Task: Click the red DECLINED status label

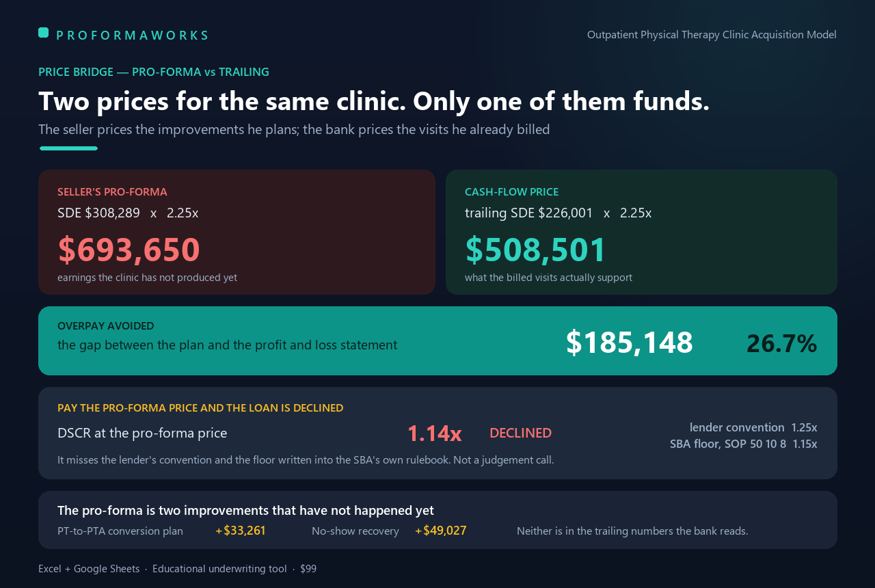Action: 521,433
